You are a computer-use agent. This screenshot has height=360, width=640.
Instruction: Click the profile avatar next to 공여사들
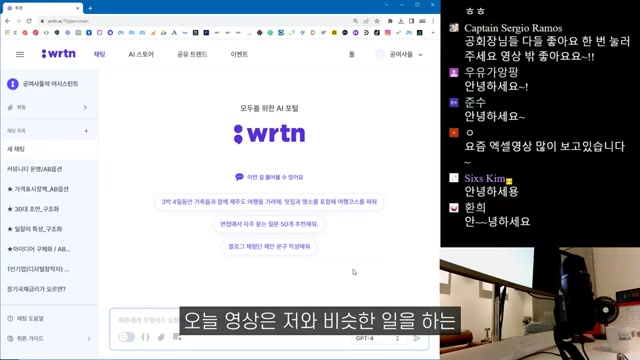pyautogui.click(x=380, y=54)
